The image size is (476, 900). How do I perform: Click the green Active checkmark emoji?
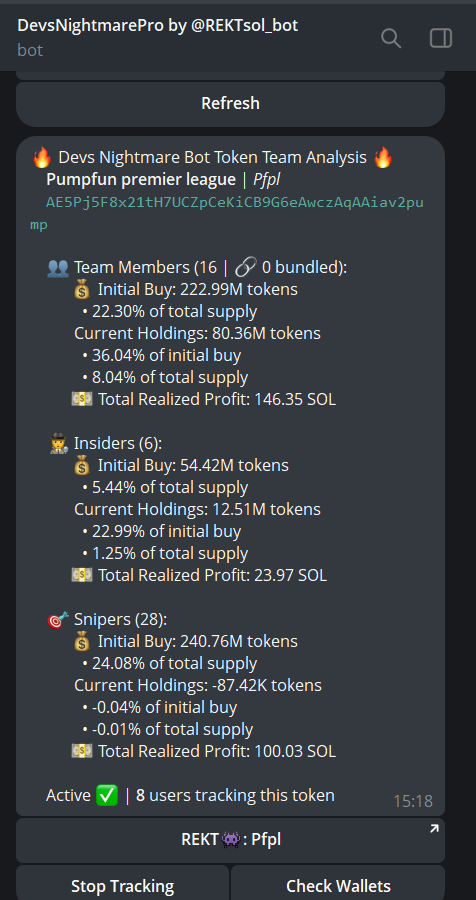coord(107,796)
